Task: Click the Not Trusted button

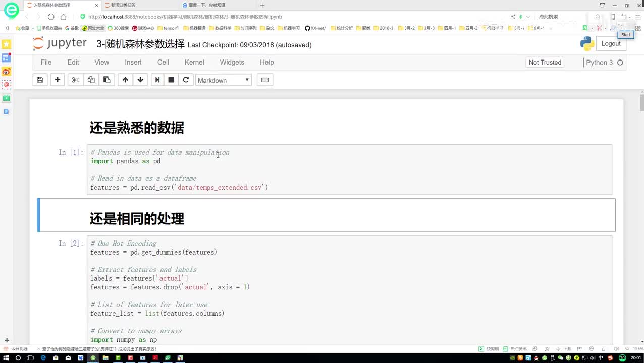Action: tap(545, 63)
